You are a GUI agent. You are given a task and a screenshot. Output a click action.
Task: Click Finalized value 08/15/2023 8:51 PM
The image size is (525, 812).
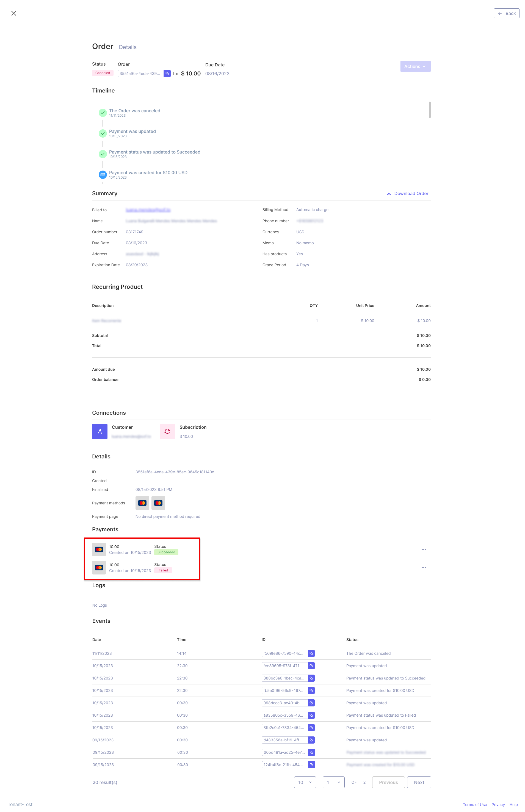click(154, 489)
